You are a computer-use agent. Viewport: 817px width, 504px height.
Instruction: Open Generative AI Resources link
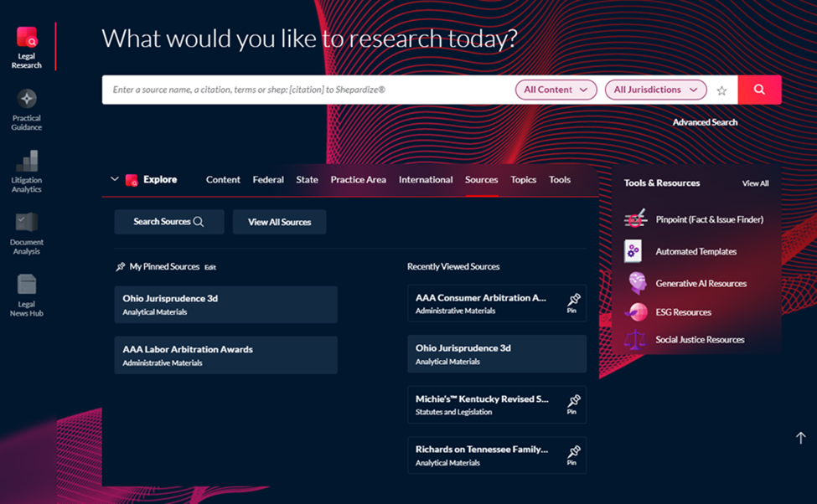click(x=701, y=283)
